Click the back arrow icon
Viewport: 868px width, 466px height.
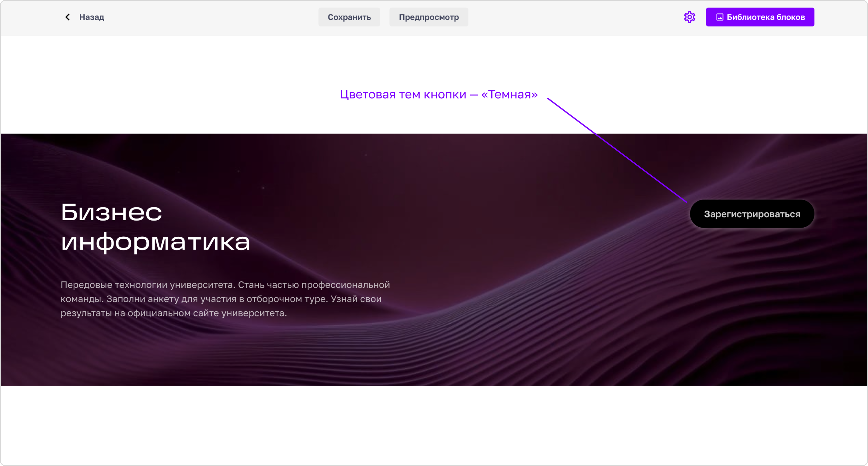(x=67, y=17)
